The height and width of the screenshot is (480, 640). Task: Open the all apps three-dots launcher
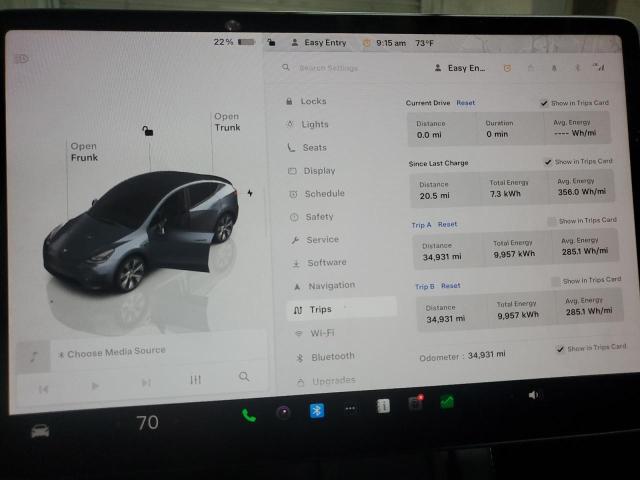[x=350, y=408]
